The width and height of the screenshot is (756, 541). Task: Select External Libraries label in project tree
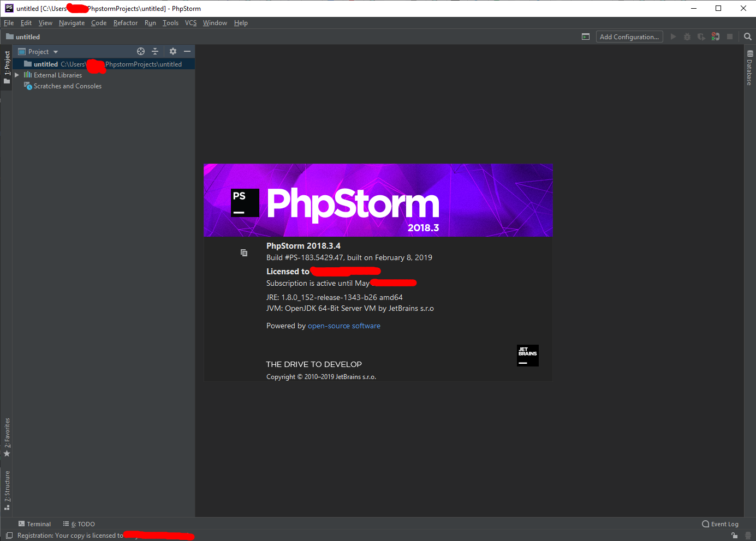[x=58, y=75]
